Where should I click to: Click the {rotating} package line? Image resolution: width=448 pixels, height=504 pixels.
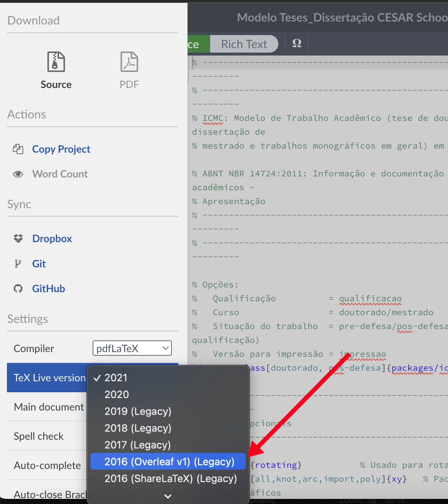pyautogui.click(x=276, y=465)
